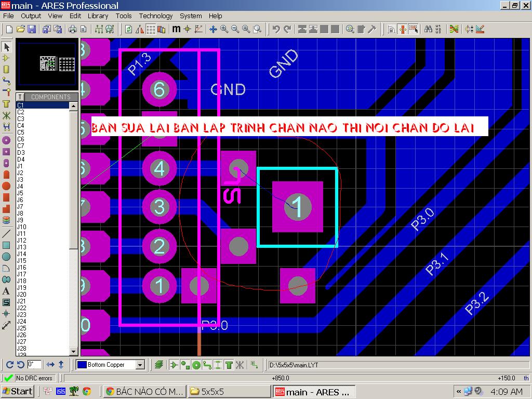Viewport: 532px width, 399px height.
Task: Switch to 5x5x5 folder taskbar button
Action: point(229,392)
